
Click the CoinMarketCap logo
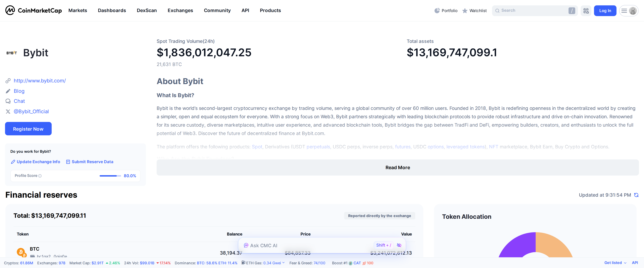tap(34, 10)
